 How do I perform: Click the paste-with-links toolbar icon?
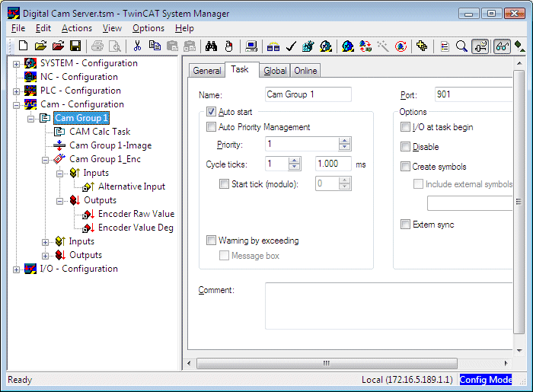[190, 46]
